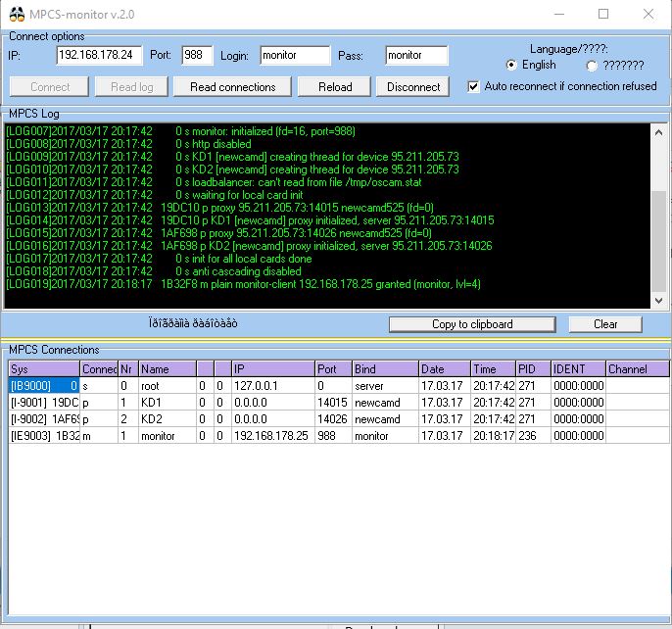Click the MPCS-monitor binoculars app icon
This screenshot has height=629, width=672.
click(17, 14)
